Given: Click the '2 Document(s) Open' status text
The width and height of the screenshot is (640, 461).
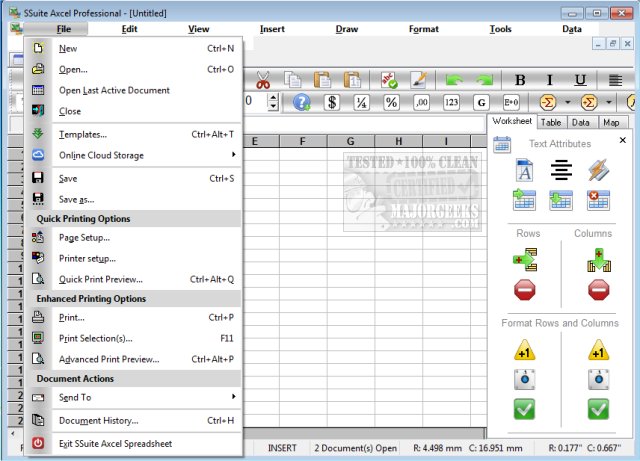Looking at the screenshot, I should pos(356,448).
